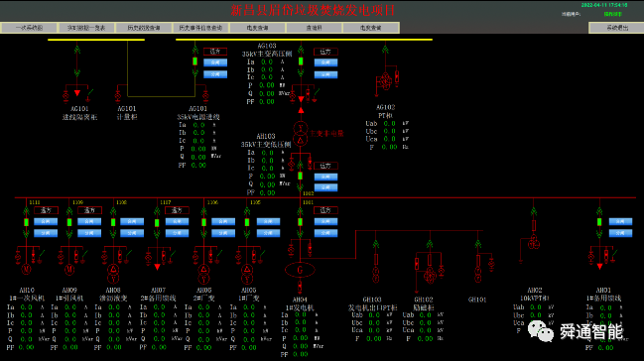This screenshot has width=644, height=361.
Task: Click the AH09 引风机 motor symbol
Action: [x=69, y=270]
